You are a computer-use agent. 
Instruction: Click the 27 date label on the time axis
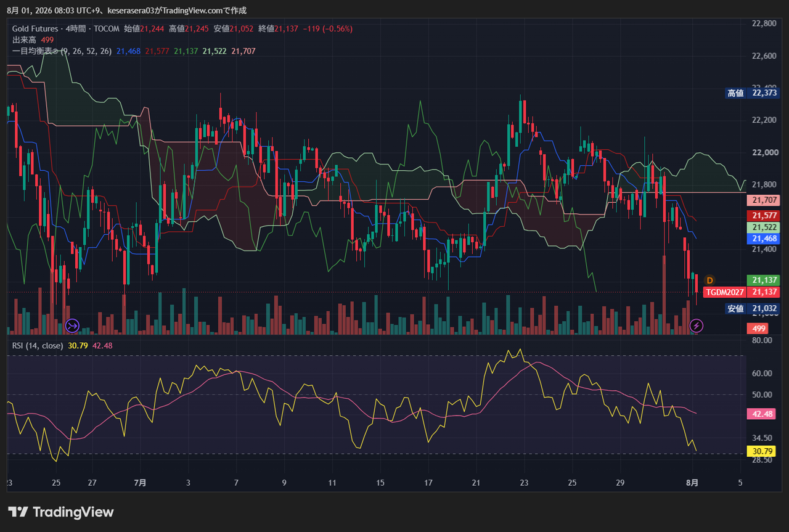click(92, 483)
